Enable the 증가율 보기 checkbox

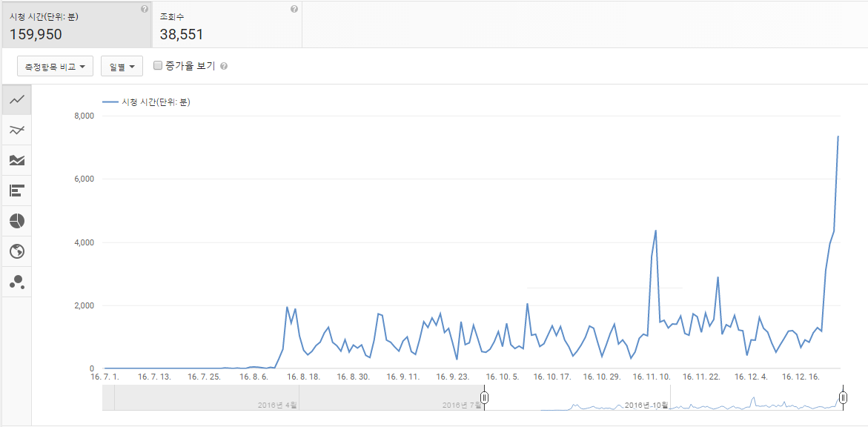[x=158, y=65]
